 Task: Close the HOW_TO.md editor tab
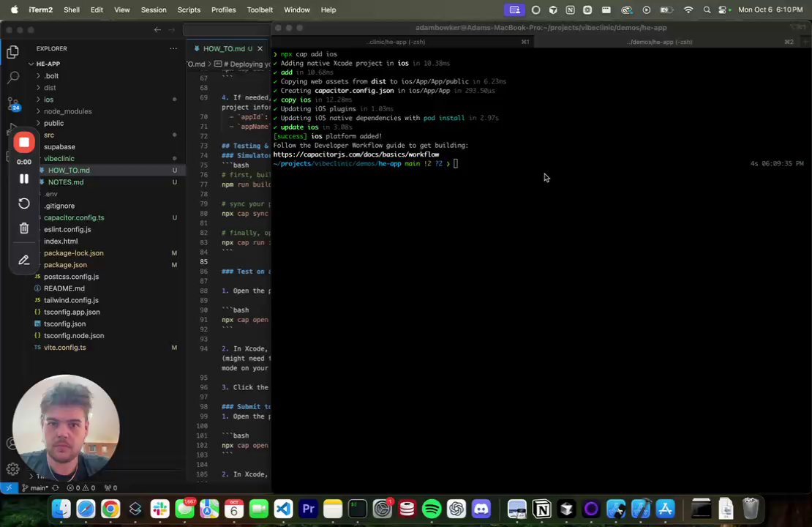click(x=260, y=49)
